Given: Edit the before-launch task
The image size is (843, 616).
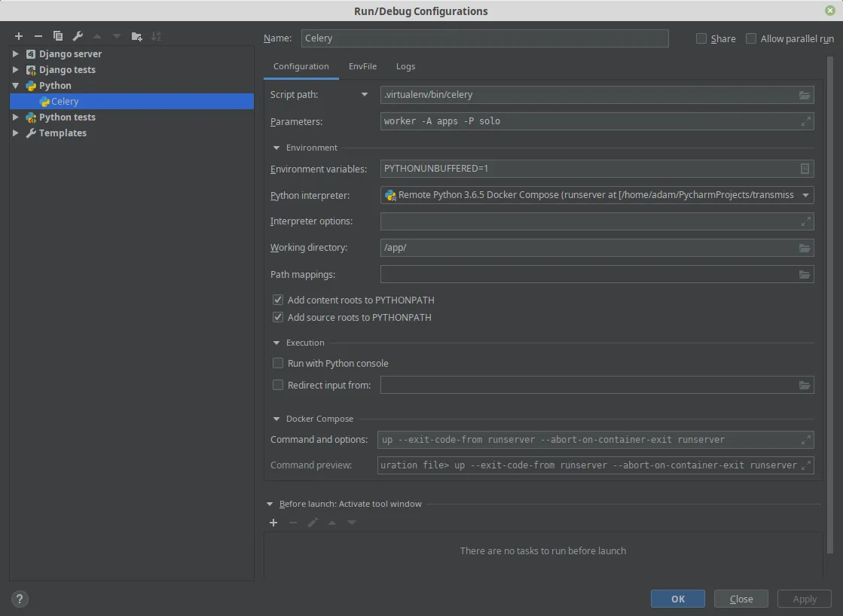Looking at the screenshot, I should (x=313, y=523).
